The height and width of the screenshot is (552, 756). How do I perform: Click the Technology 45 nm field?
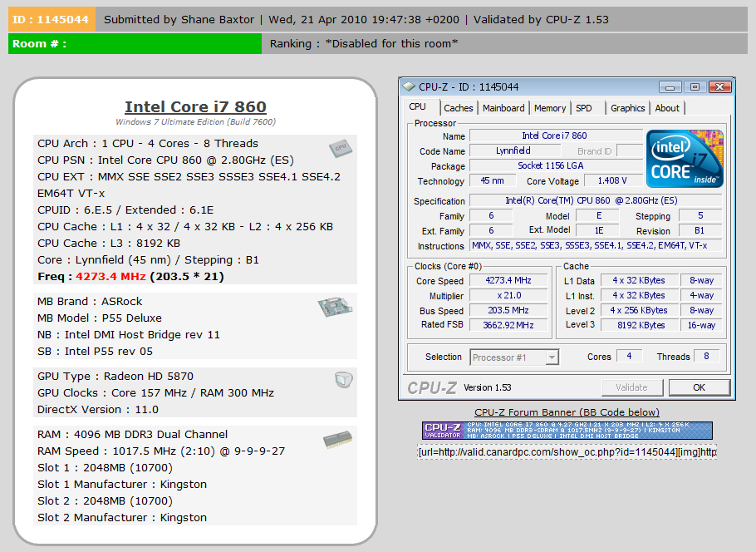[493, 180]
